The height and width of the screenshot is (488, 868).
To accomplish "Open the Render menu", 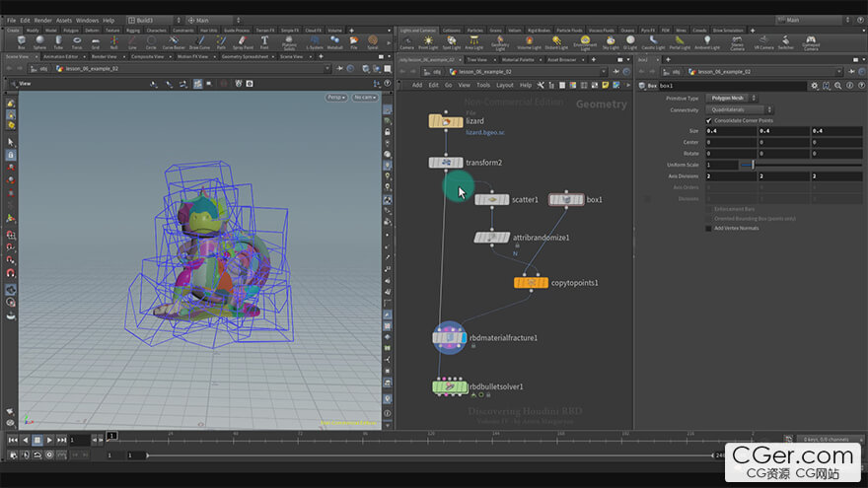I will click(x=42, y=20).
